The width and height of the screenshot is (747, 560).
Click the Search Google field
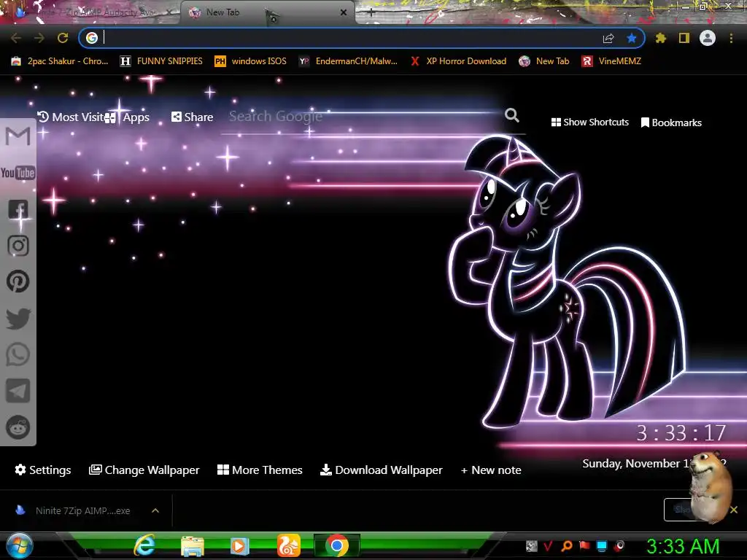point(362,116)
